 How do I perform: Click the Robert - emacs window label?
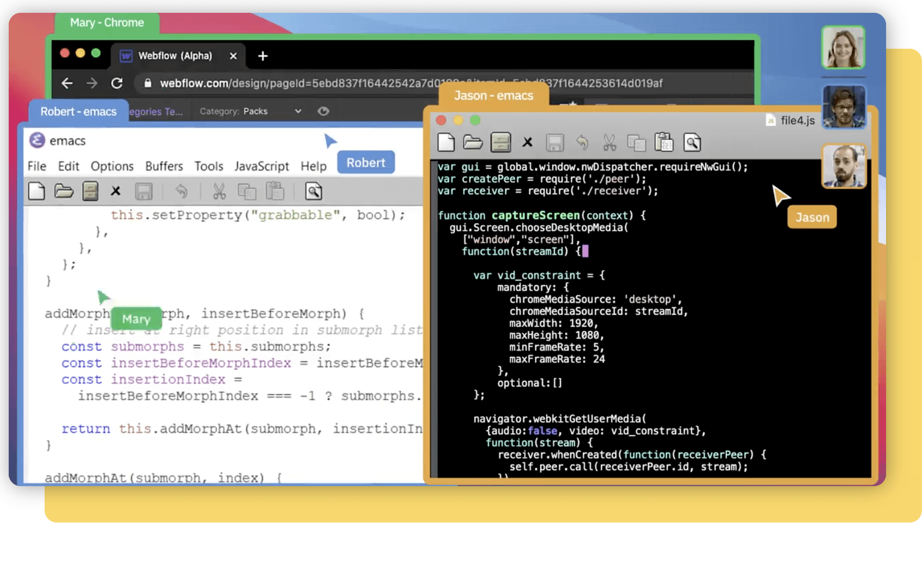coord(78,112)
